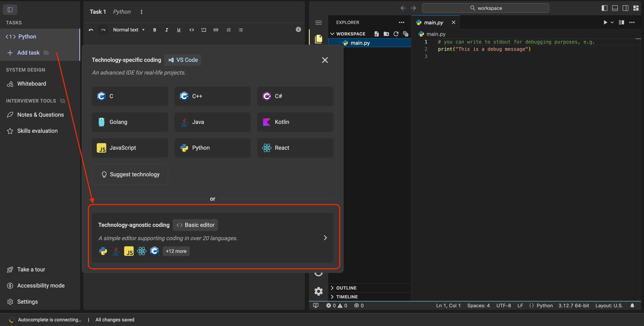The height and width of the screenshot is (326, 644).
Task: Collapse all folders in explorer
Action: pyautogui.click(x=406, y=34)
